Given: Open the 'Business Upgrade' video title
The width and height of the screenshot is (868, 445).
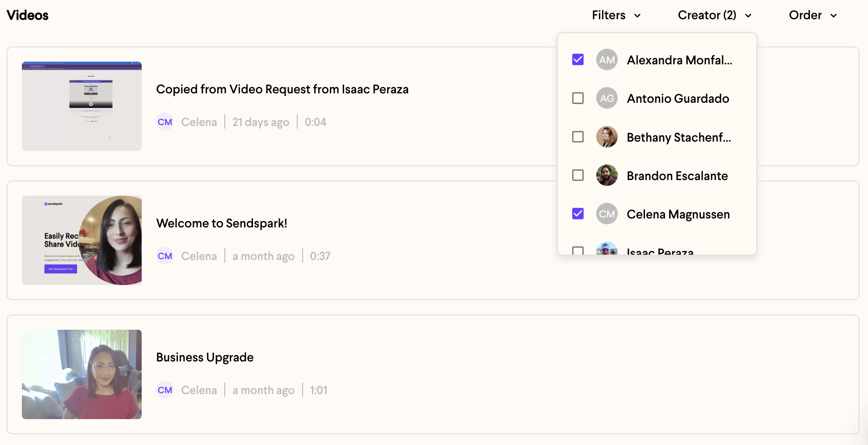Looking at the screenshot, I should (x=205, y=357).
